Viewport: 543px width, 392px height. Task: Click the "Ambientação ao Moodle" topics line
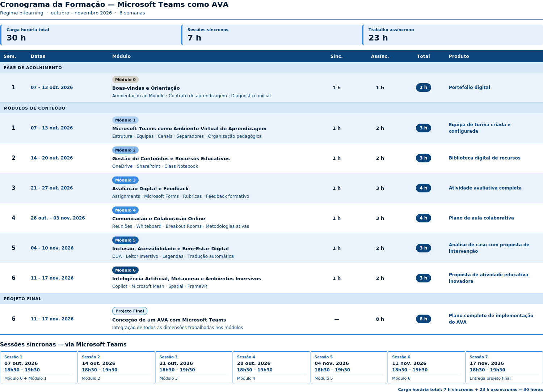click(x=191, y=96)
